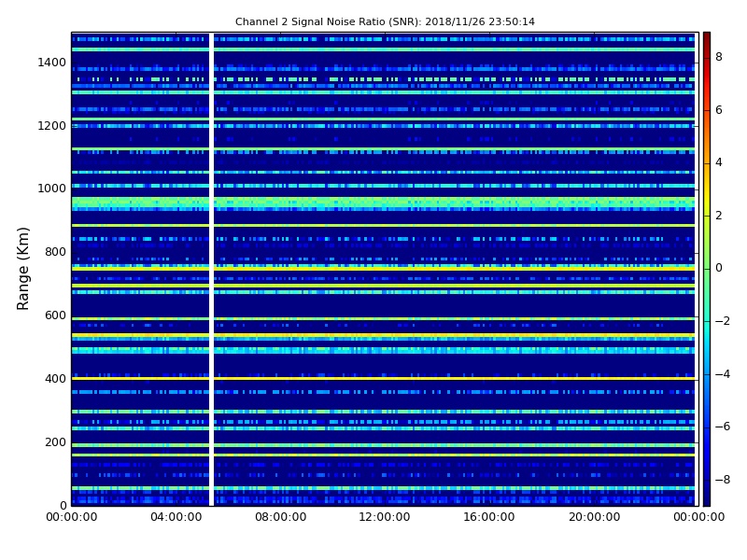Click the 1200 range tick label

click(x=51, y=126)
